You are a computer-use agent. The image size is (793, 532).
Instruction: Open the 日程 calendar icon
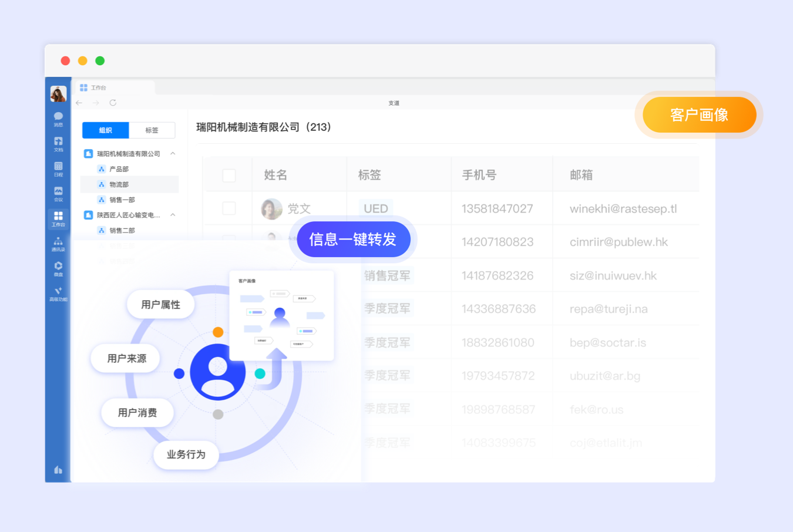[58, 169]
